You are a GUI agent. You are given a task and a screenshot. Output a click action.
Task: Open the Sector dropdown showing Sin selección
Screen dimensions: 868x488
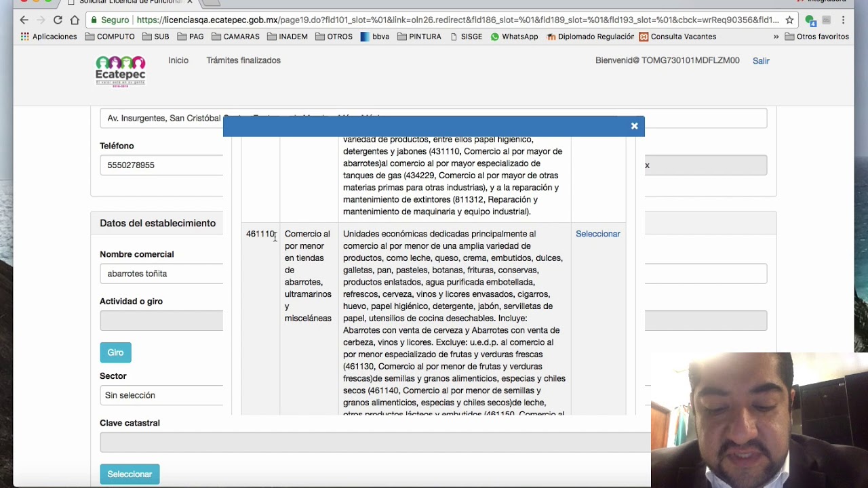(x=161, y=395)
